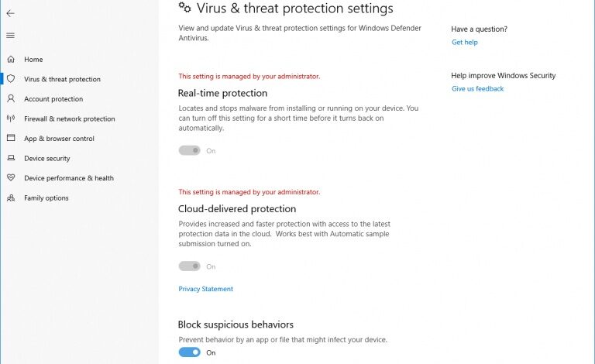Click the Virus & threat protection shield icon
595x364 pixels.
[x=11, y=79]
